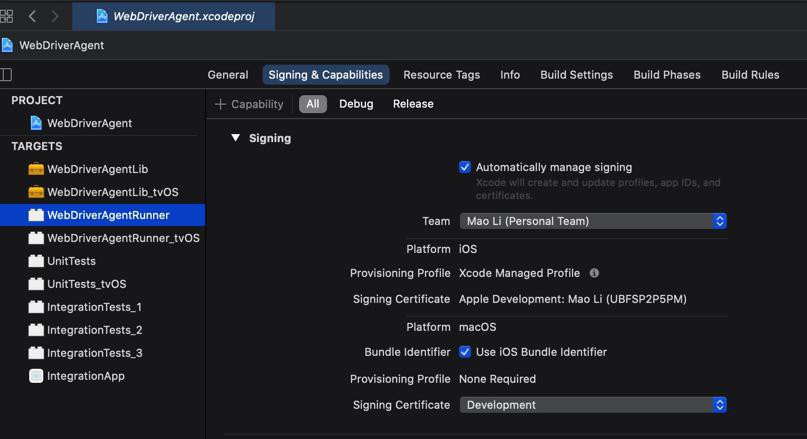Click the IntegrationApp application icon
807x439 pixels.
point(36,376)
